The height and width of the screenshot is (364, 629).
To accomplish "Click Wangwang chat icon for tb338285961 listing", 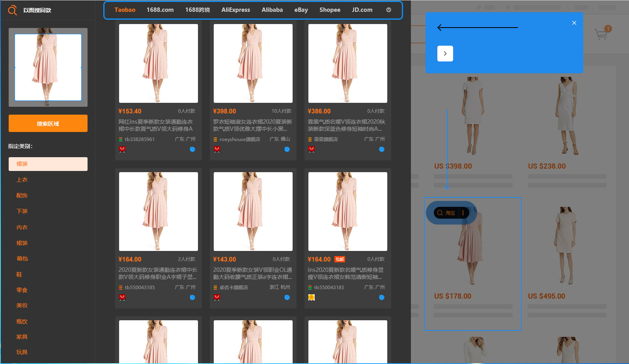I will (192, 149).
